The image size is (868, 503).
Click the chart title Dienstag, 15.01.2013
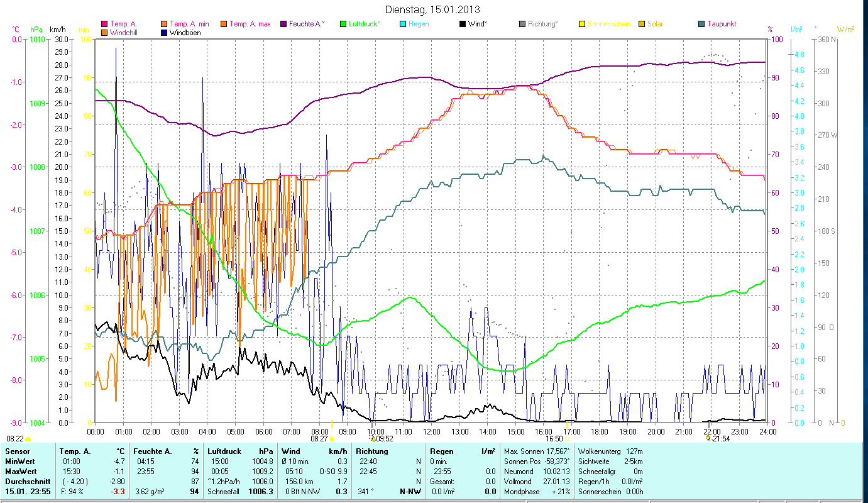(x=433, y=10)
